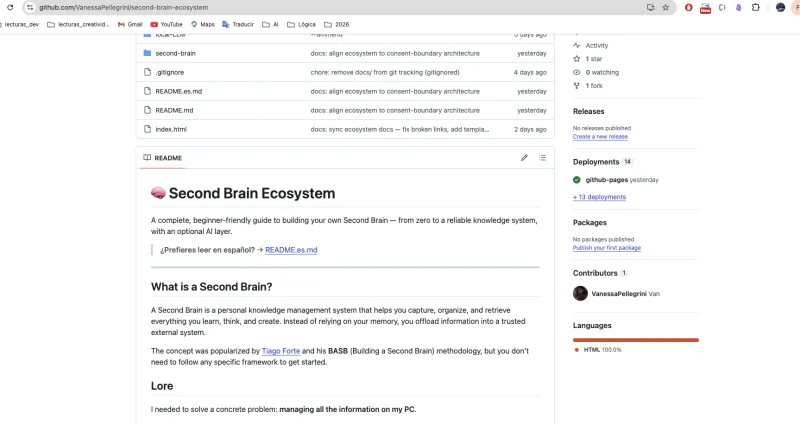Open README.es.md in the file list

click(179, 91)
